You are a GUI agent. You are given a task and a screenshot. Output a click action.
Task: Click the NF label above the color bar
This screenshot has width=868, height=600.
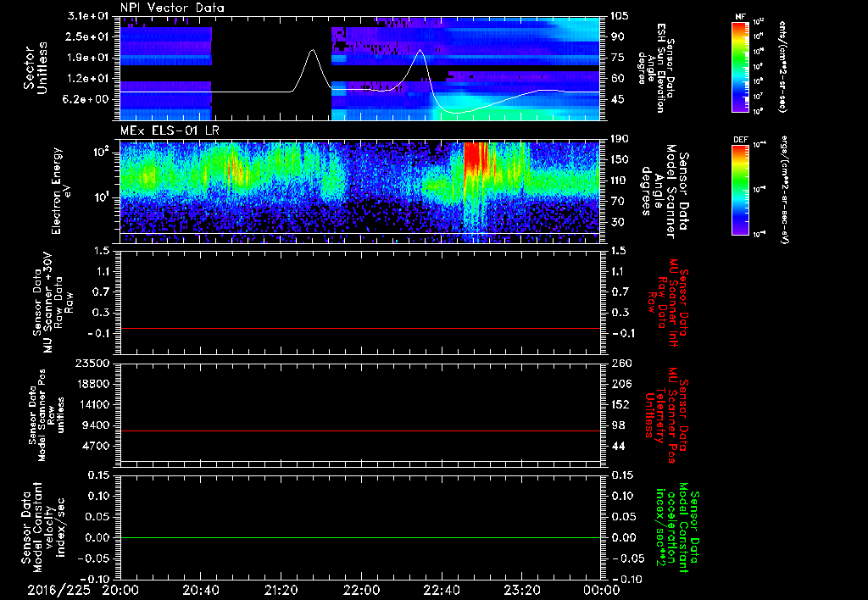pyautogui.click(x=740, y=17)
